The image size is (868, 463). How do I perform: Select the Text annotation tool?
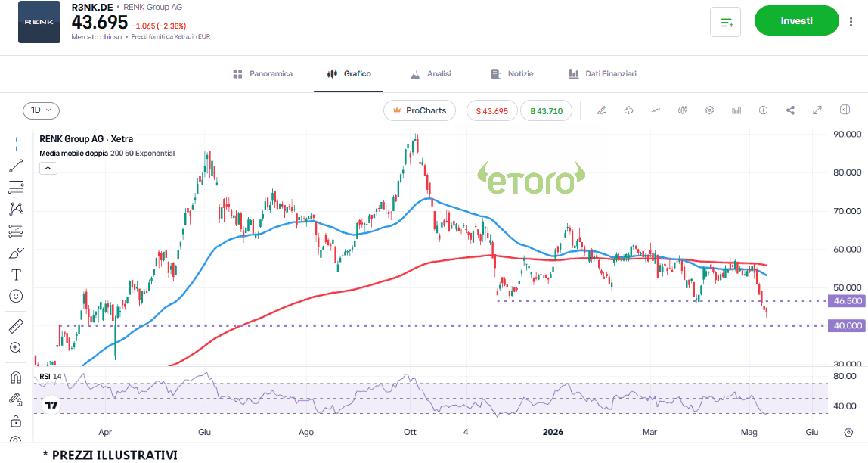[x=16, y=275]
